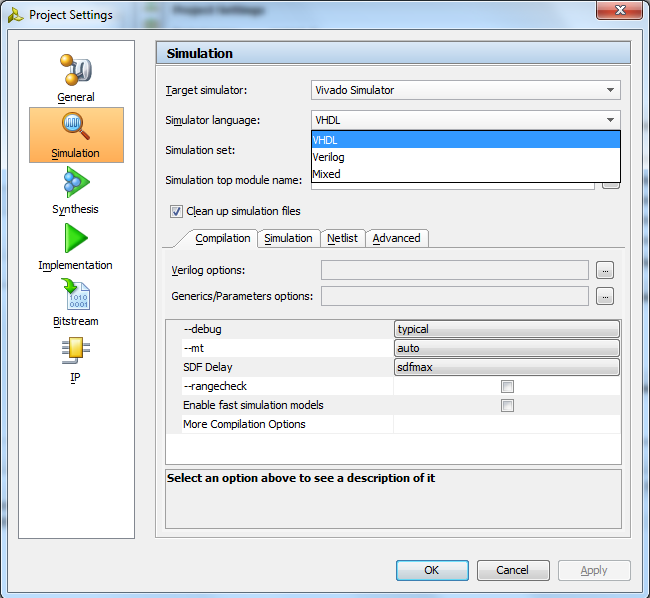Screen dimensions: 650x598
Task: Select the Simulation settings icon
Action: (x=76, y=134)
